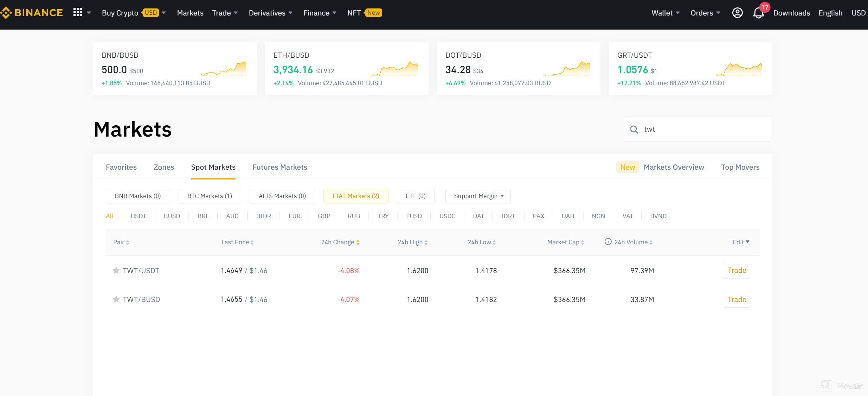The width and height of the screenshot is (868, 396).
Task: Click the star/favorite icon for TWT/BUSD
Action: click(x=115, y=299)
